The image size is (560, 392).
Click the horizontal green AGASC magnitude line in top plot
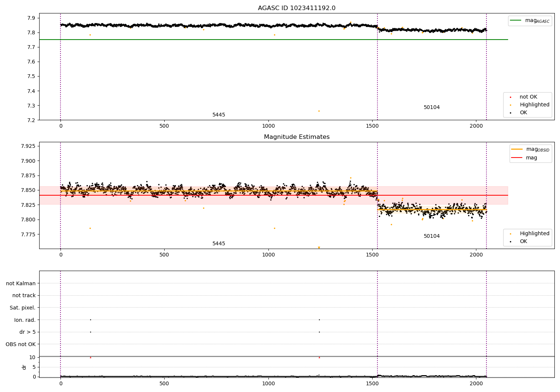point(273,40)
